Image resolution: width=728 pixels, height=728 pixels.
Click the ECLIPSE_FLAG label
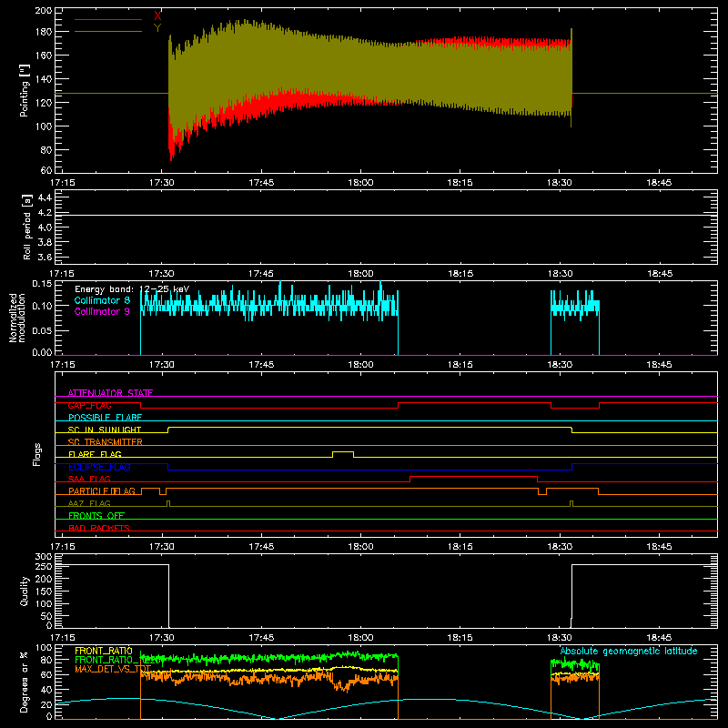[x=99, y=467]
